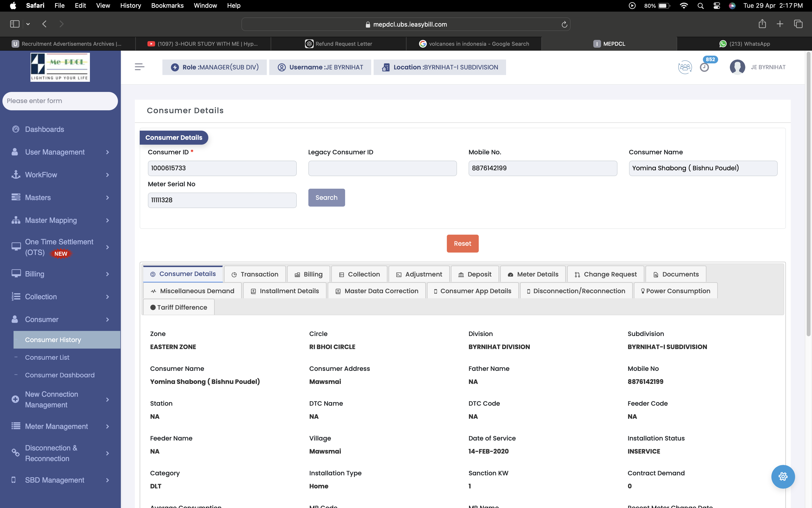This screenshot has width=812, height=508.
Task: Click the Please enter form search box
Action: [60, 101]
